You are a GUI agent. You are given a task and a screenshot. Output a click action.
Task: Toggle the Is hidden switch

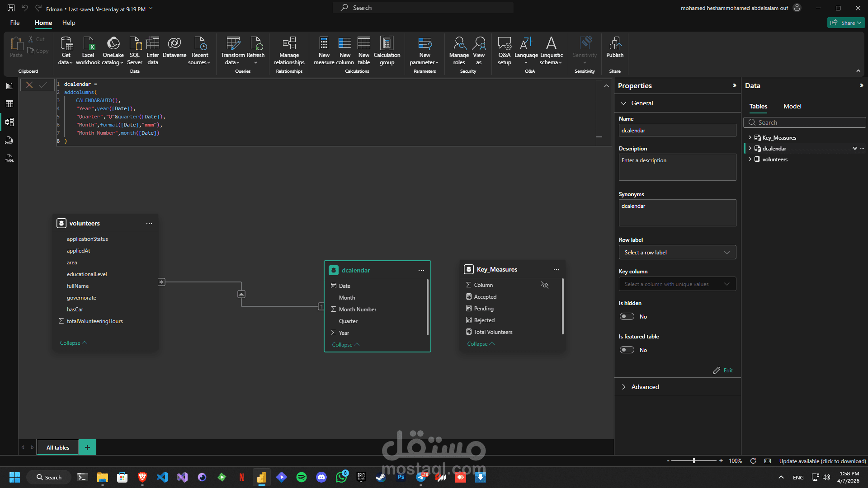point(627,316)
